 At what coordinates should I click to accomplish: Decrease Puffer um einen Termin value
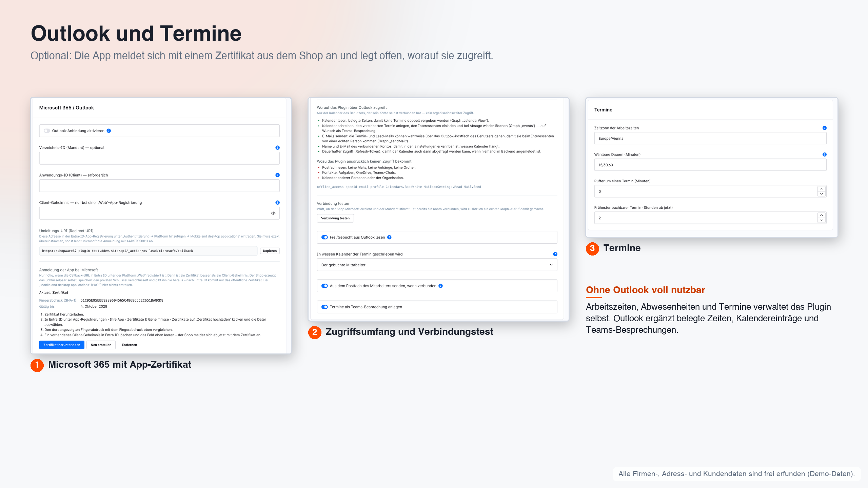[822, 194]
